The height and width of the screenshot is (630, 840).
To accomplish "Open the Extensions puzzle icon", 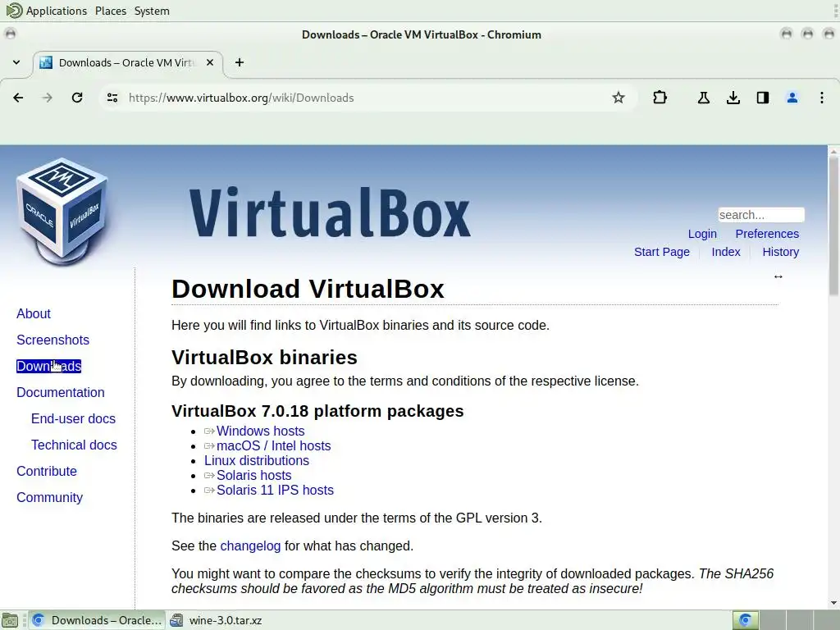I will [660, 98].
